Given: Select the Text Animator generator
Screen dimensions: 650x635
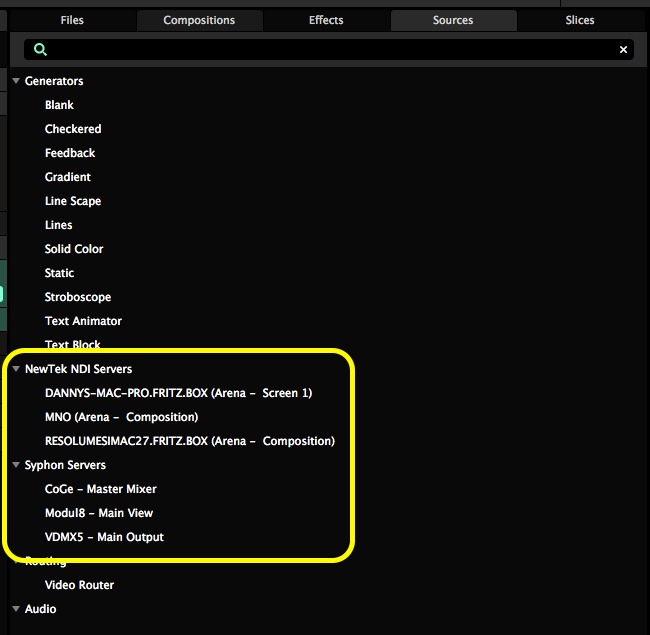Looking at the screenshot, I should [x=83, y=321].
